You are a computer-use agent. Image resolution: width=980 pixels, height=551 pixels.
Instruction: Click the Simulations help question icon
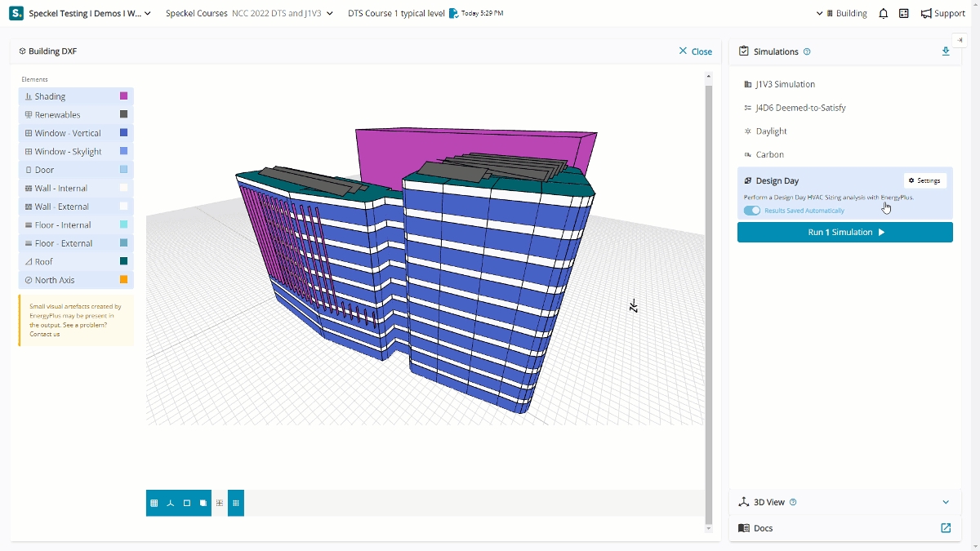807,51
